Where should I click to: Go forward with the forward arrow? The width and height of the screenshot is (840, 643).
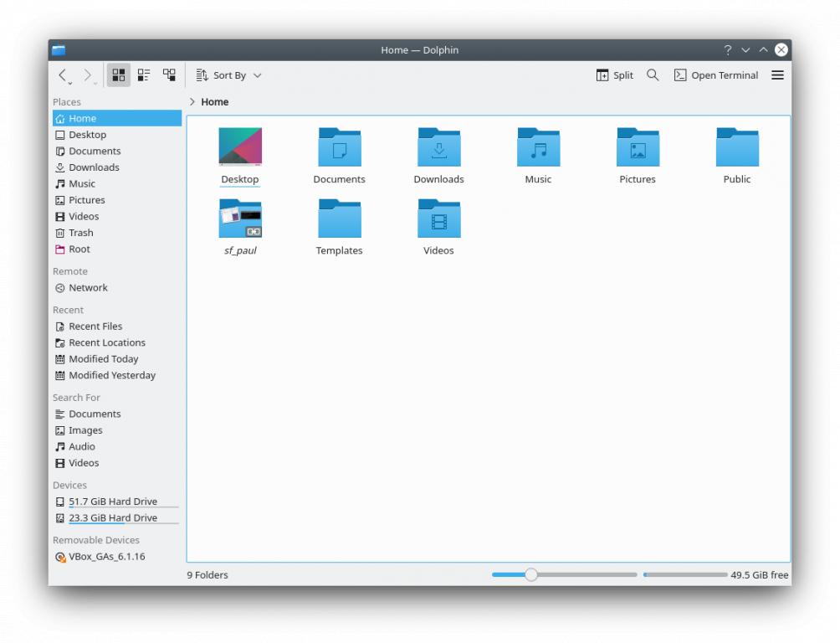click(89, 75)
